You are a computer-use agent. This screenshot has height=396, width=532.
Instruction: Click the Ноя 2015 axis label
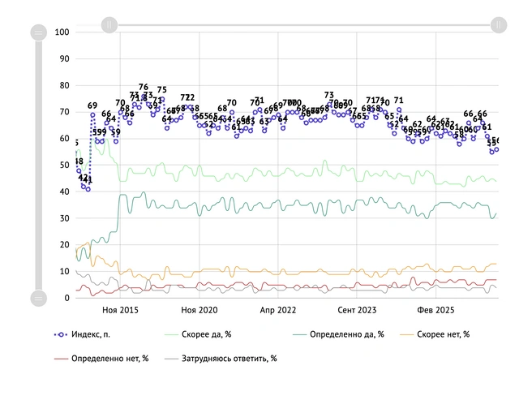pos(121,310)
